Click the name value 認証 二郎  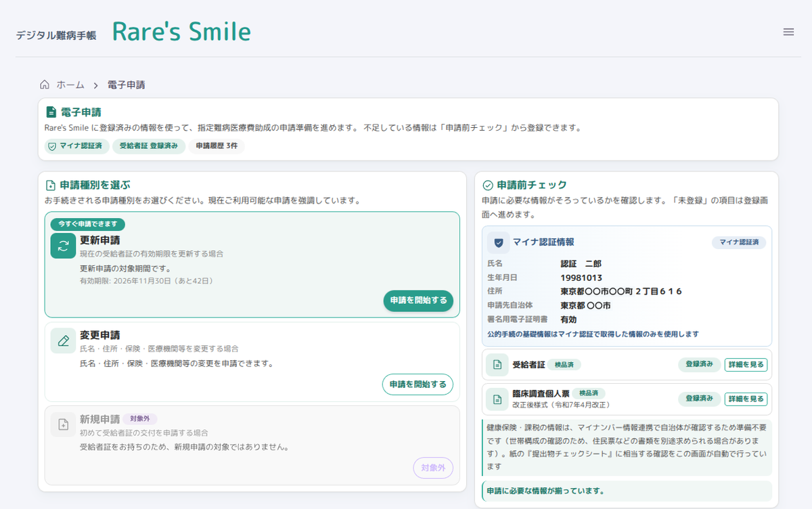[x=581, y=263]
